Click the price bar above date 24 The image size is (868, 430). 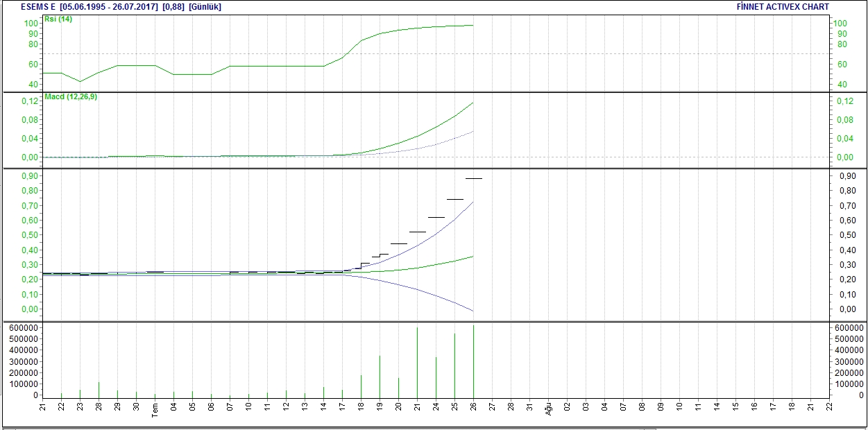(x=436, y=217)
